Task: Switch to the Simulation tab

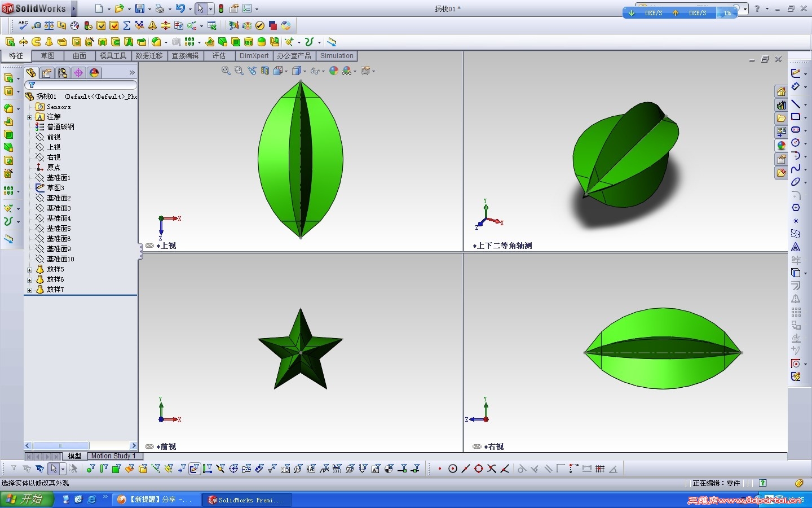Action: pyautogui.click(x=337, y=56)
